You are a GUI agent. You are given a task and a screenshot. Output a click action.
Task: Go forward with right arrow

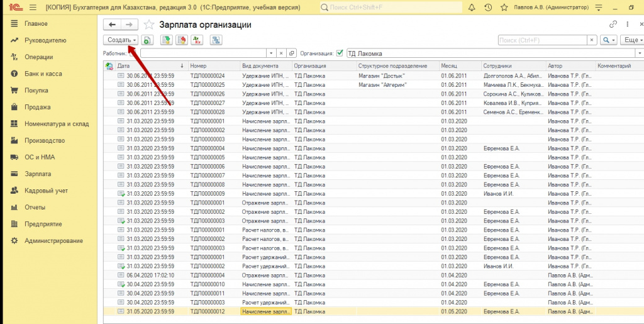tap(129, 25)
